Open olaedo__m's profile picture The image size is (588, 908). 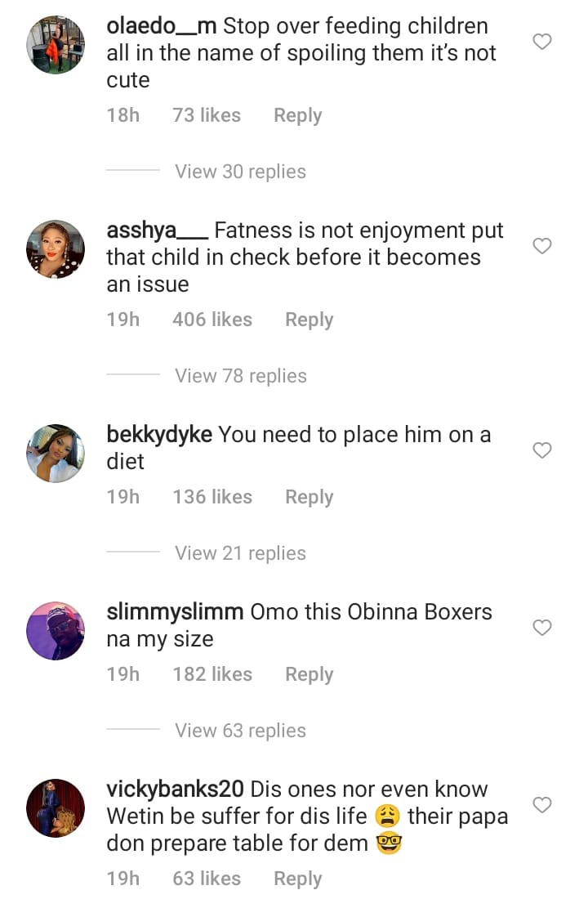(56, 44)
